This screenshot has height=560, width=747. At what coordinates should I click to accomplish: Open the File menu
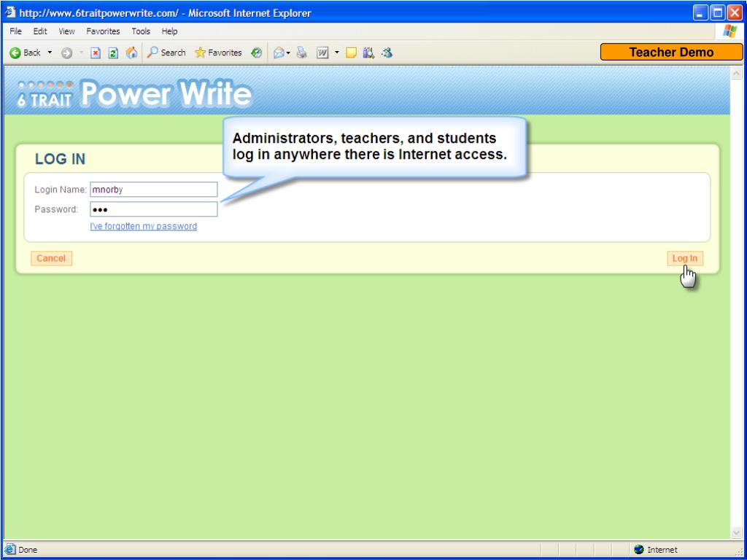pyautogui.click(x=16, y=31)
